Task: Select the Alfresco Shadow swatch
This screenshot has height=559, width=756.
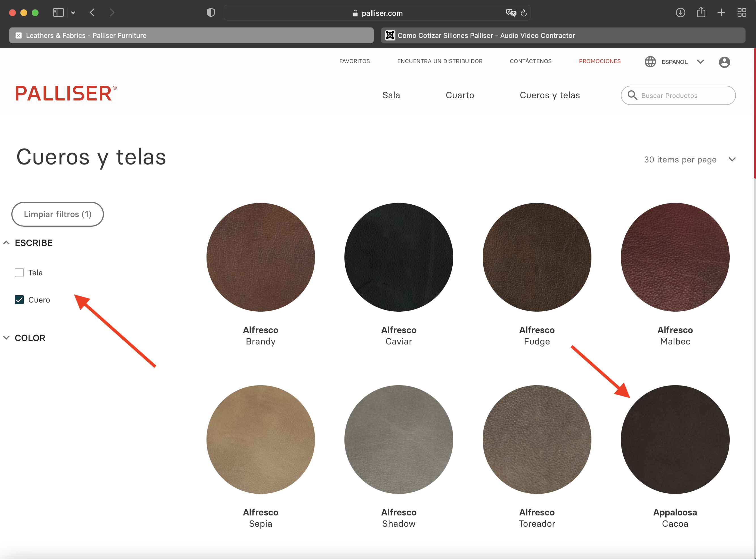Action: [399, 440]
